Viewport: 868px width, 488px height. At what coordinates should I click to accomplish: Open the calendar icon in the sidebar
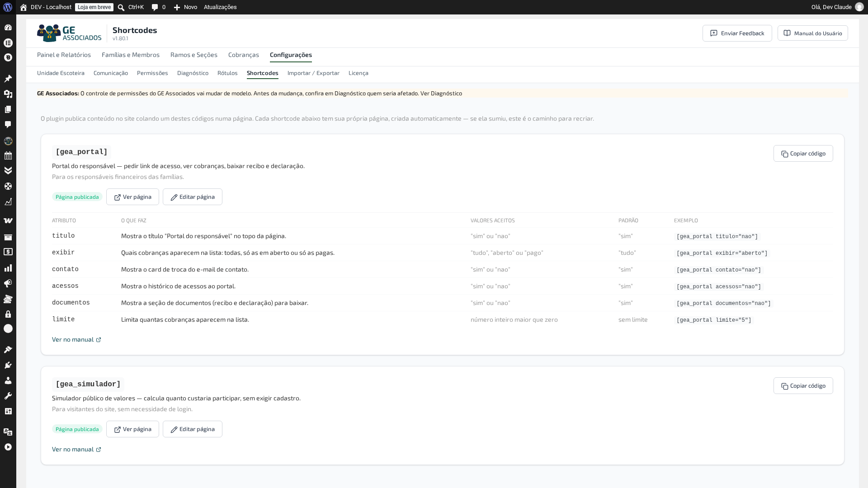(x=8, y=156)
